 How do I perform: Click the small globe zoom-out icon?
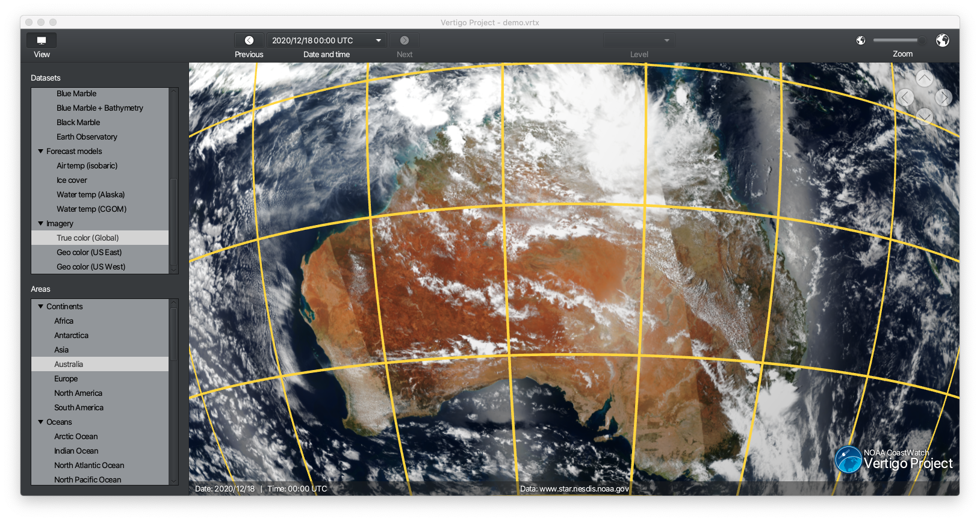tap(861, 40)
